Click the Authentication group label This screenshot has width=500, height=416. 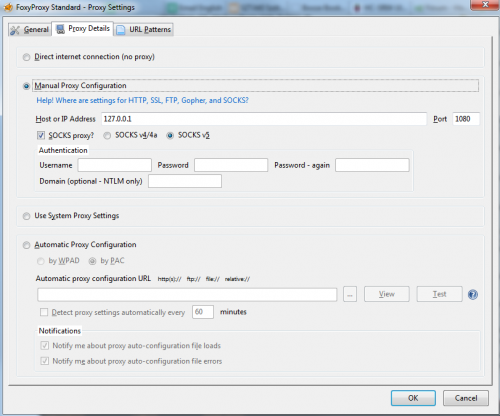tap(63, 150)
